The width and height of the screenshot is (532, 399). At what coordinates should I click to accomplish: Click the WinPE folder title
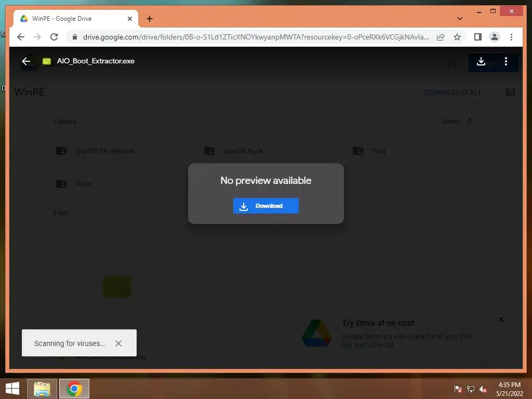tap(30, 92)
